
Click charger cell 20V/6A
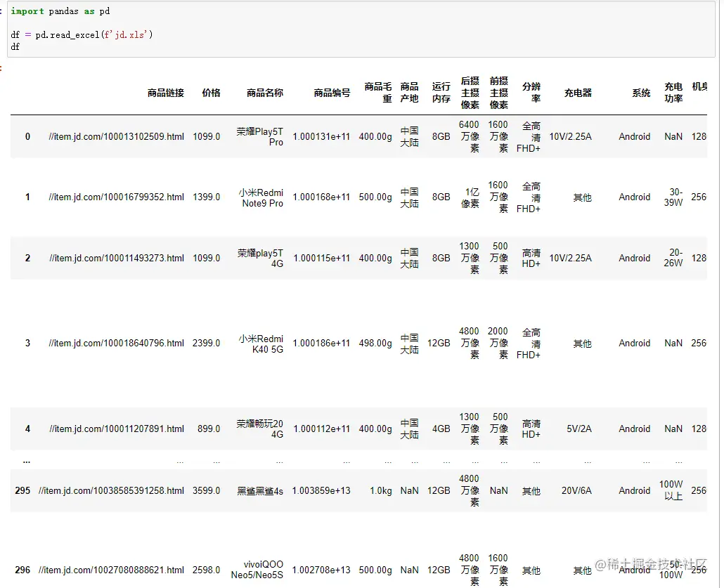point(576,490)
